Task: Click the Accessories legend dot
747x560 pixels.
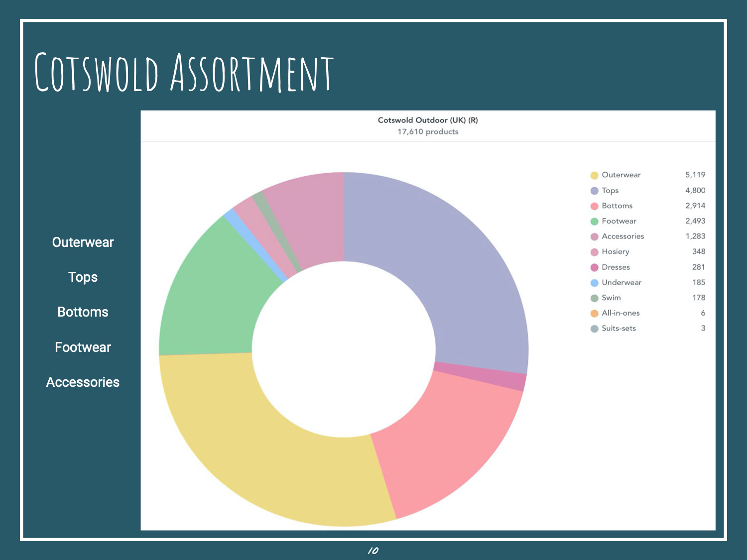Action: [594, 237]
